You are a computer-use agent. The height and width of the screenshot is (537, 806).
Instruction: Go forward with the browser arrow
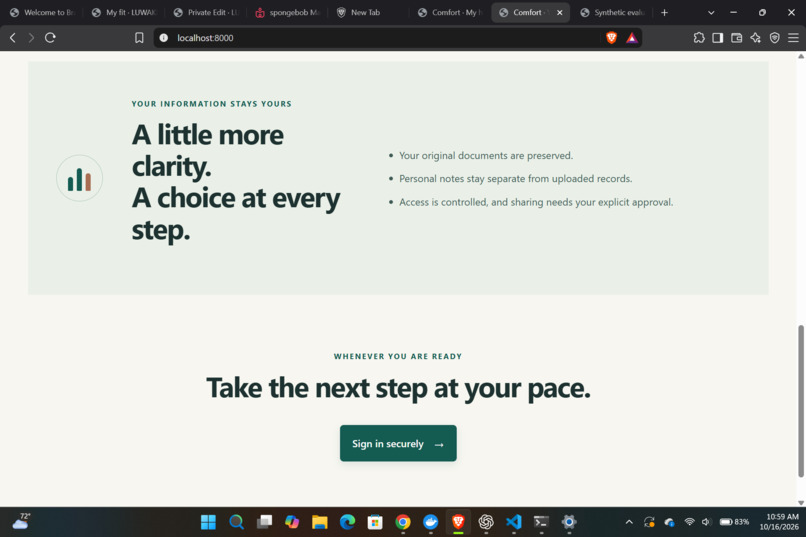pyautogui.click(x=31, y=38)
